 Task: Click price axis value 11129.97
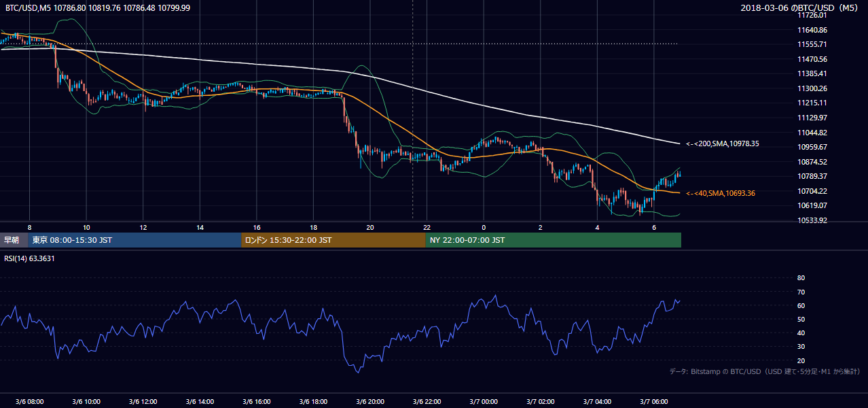(812, 118)
